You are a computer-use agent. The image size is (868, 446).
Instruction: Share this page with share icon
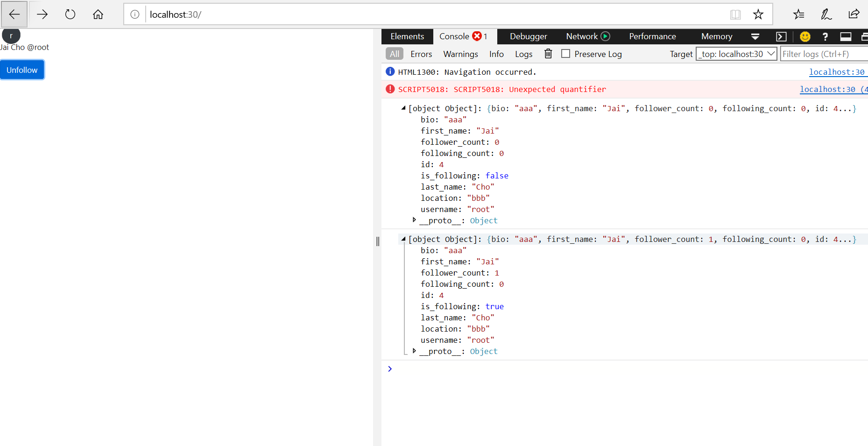854,14
